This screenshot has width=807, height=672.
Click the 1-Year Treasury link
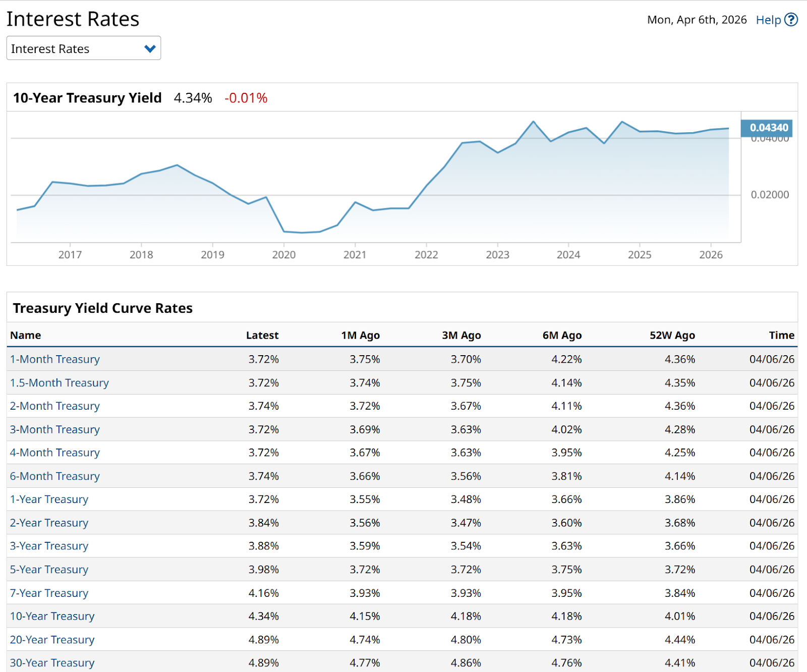coord(49,499)
